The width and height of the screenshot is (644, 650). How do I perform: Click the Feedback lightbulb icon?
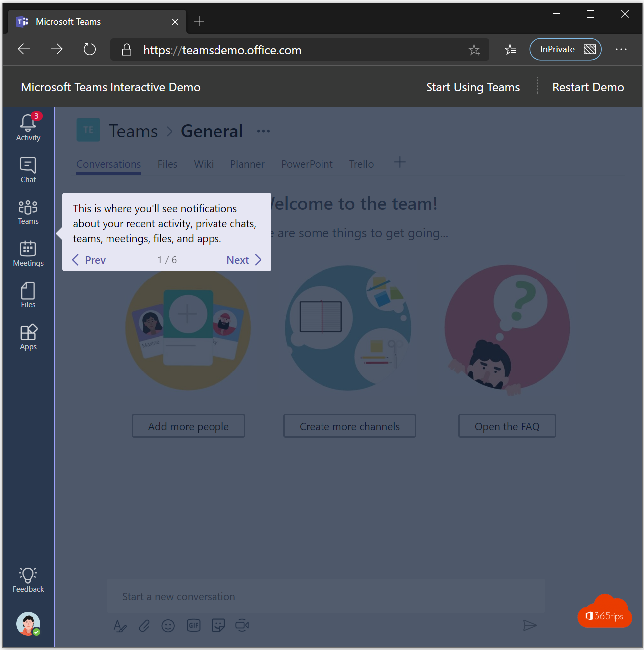(28, 580)
